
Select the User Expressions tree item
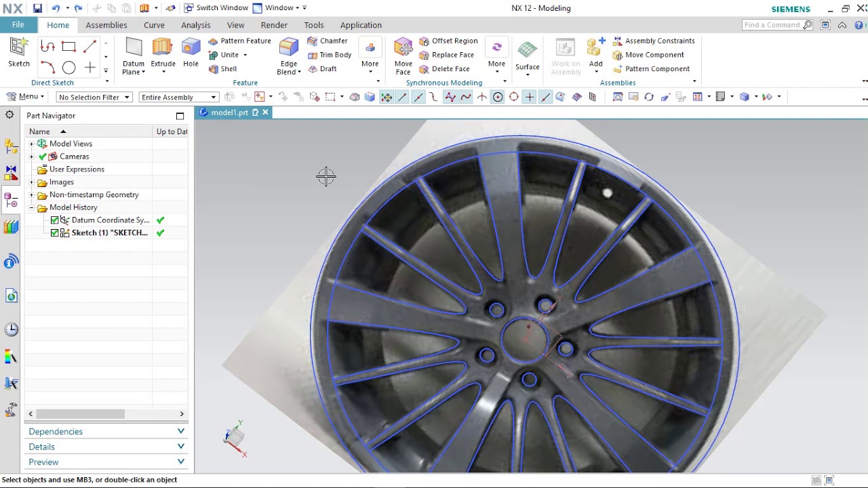(77, 169)
